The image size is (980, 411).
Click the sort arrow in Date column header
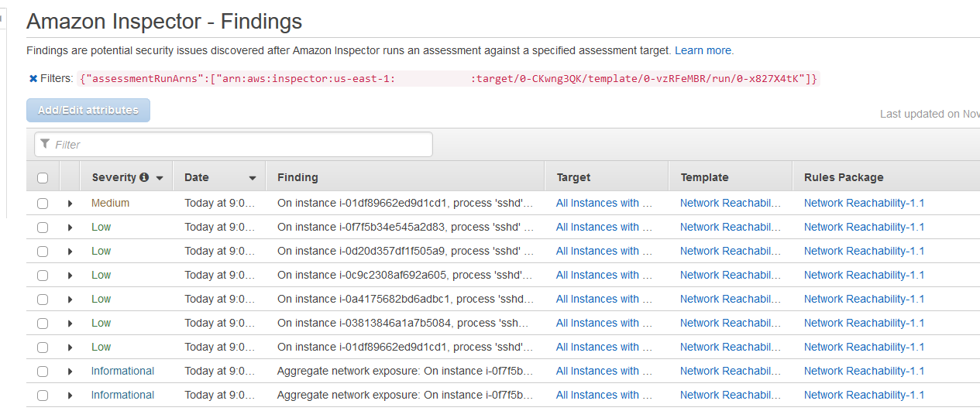[x=253, y=178]
